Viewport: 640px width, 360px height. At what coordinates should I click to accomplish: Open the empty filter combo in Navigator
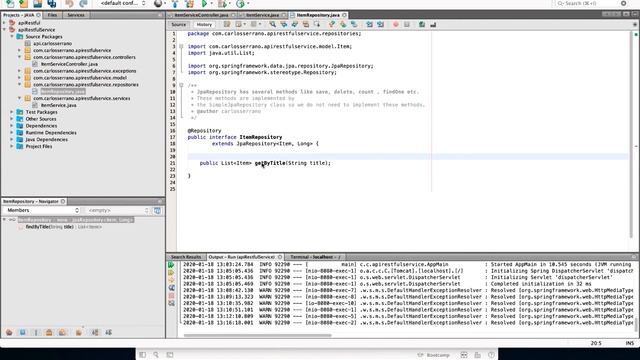pyautogui.click(x=118, y=210)
